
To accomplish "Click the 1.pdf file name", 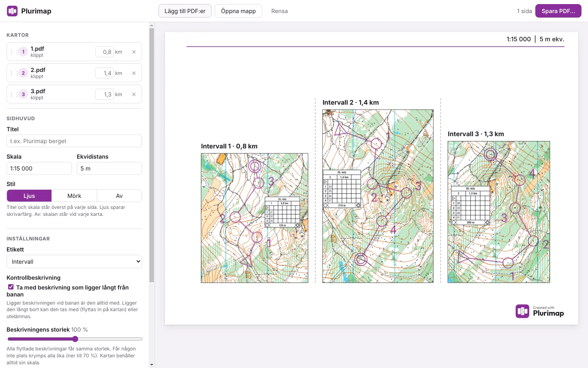I will [37, 49].
